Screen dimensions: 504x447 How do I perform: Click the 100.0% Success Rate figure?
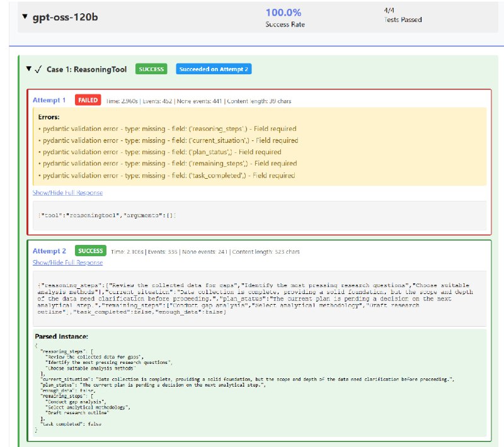(283, 13)
